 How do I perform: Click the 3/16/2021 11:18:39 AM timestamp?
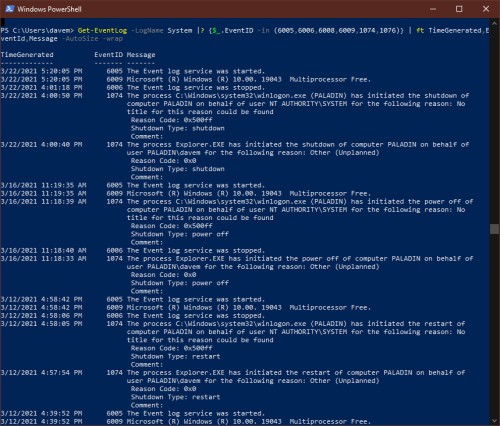click(x=43, y=202)
